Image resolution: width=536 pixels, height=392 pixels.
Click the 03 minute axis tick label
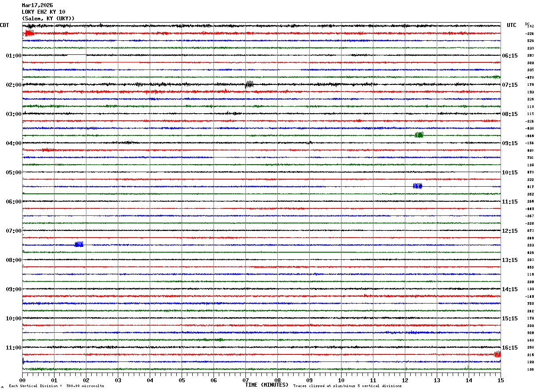click(118, 380)
